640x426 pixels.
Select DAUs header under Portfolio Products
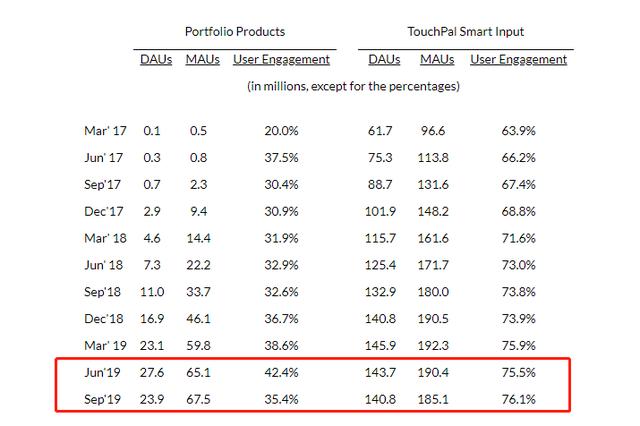click(x=157, y=60)
